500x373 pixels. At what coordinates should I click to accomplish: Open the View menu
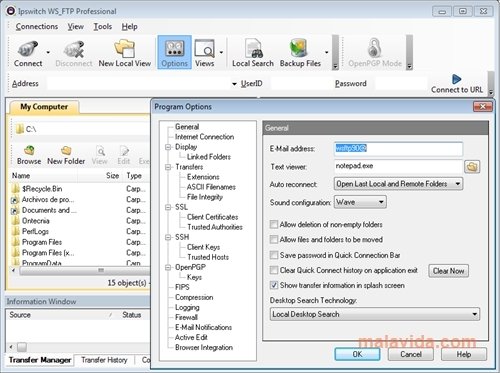[76, 26]
